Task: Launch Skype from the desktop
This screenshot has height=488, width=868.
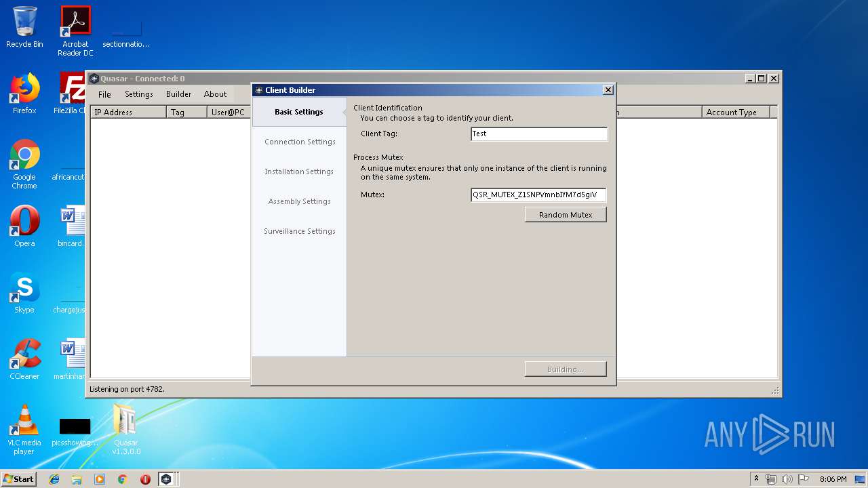Action: [x=24, y=292]
